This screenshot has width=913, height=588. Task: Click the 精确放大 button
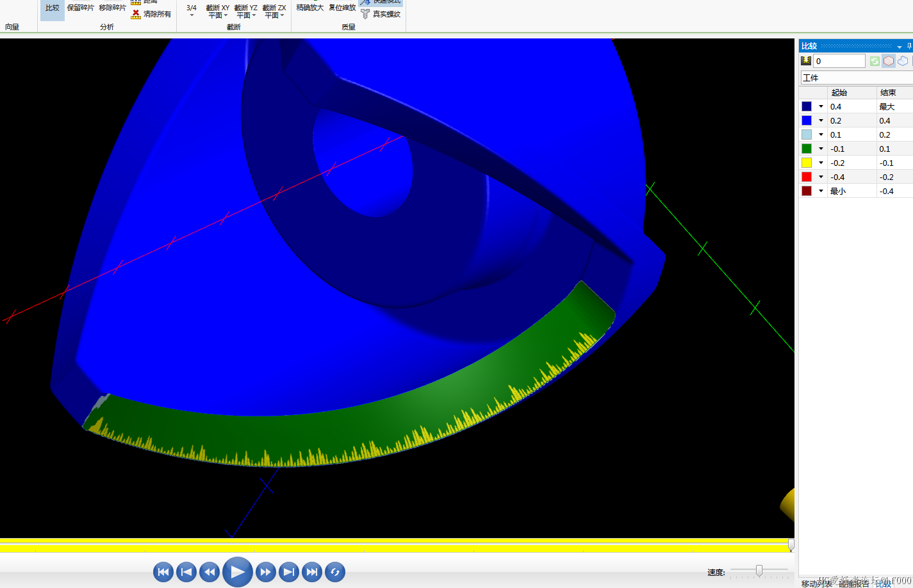point(310,8)
